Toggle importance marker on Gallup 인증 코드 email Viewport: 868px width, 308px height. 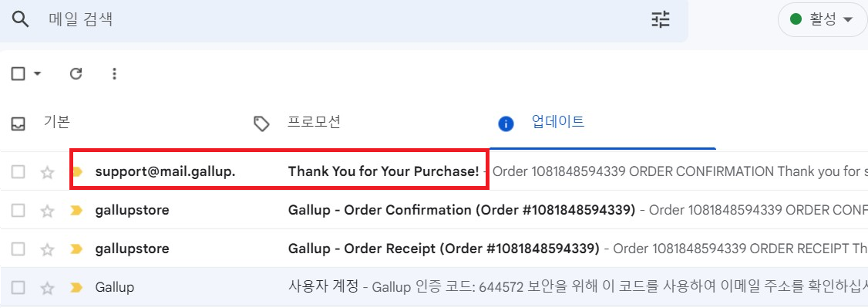point(76,287)
